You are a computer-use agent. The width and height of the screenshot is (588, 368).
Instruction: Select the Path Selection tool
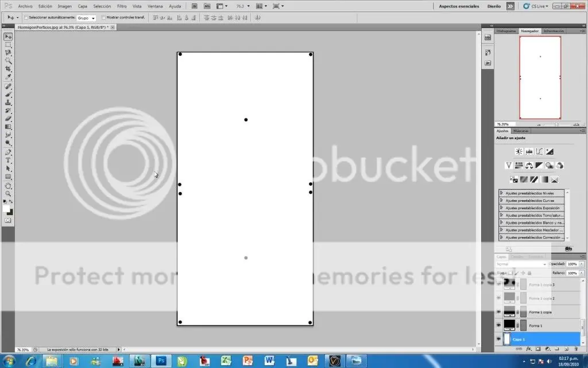click(x=8, y=168)
